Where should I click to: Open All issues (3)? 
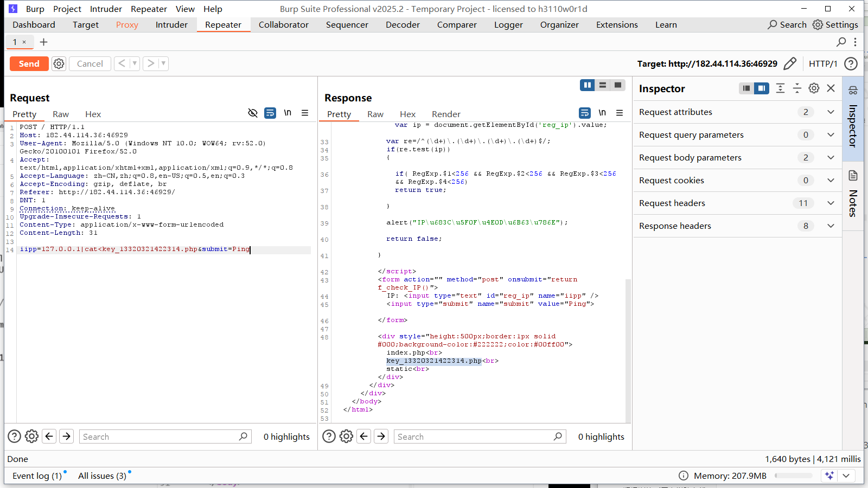pos(103,476)
